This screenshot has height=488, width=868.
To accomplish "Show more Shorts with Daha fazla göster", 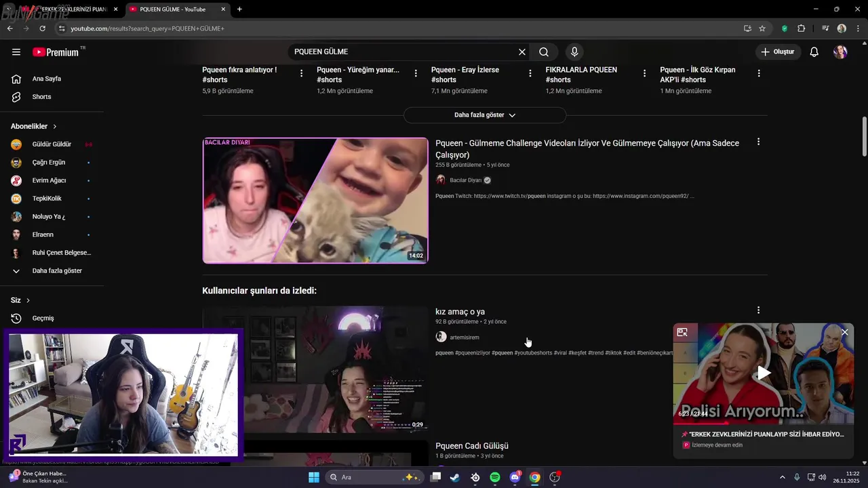I will [484, 115].
